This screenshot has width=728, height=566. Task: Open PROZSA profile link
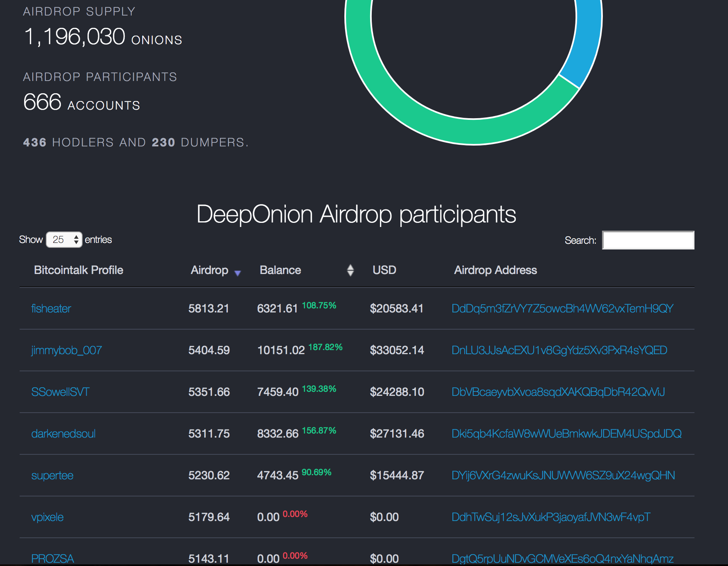click(x=52, y=559)
